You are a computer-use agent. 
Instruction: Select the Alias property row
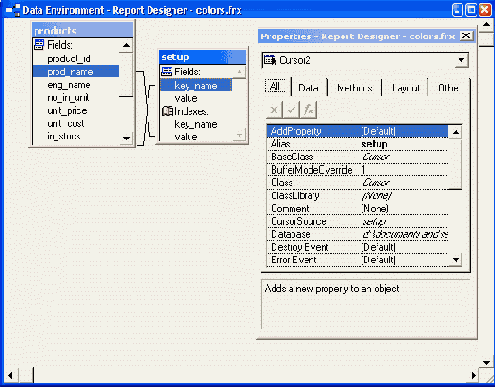(357, 144)
